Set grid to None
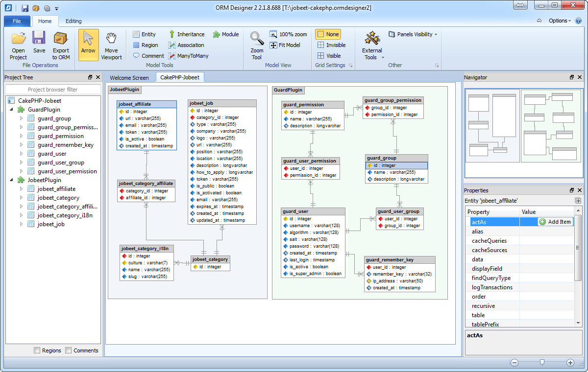The image size is (588, 372). [328, 34]
